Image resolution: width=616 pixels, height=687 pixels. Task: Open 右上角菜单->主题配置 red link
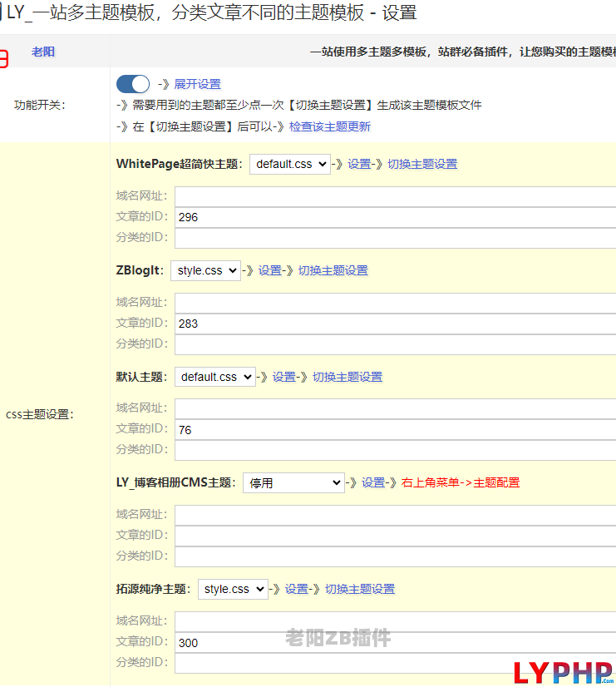(x=461, y=482)
